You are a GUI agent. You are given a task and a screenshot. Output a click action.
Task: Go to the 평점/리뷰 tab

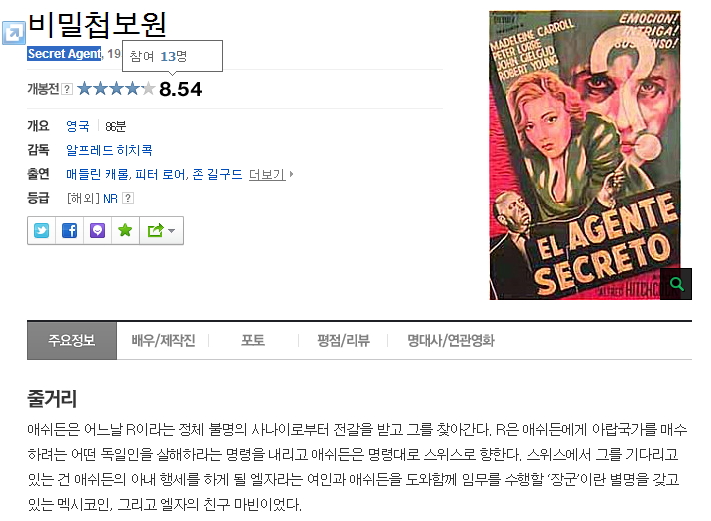click(343, 341)
